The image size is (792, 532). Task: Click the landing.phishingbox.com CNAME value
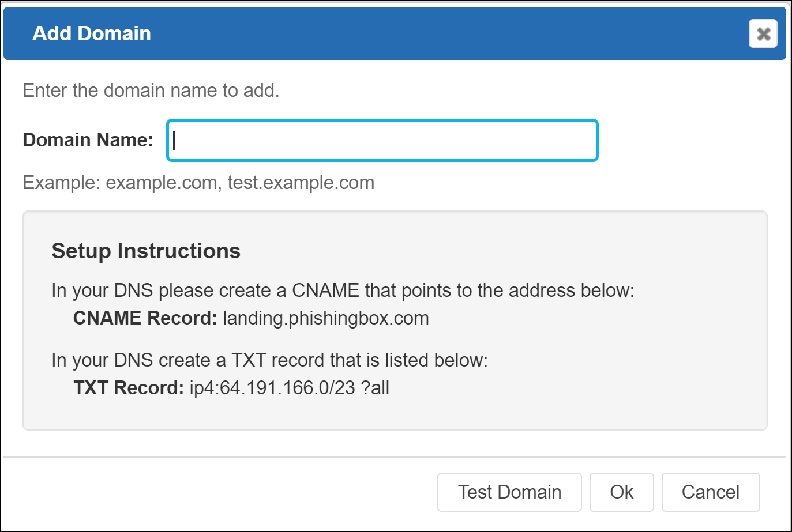(x=326, y=318)
